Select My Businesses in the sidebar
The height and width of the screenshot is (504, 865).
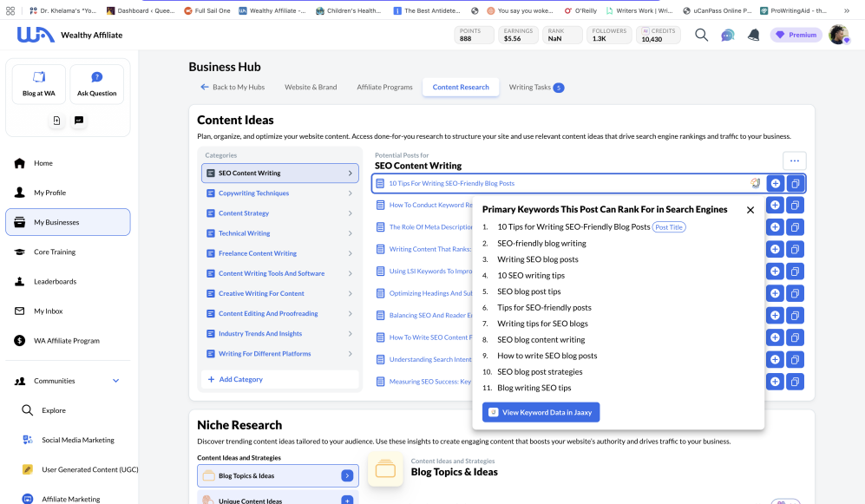pyautogui.click(x=68, y=222)
